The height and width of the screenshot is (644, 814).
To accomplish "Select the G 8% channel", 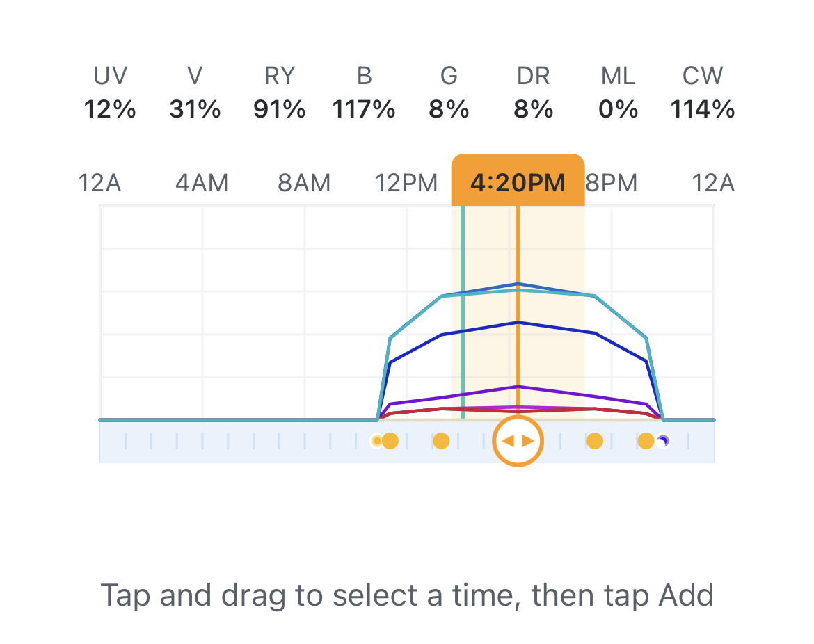I will pos(449,92).
